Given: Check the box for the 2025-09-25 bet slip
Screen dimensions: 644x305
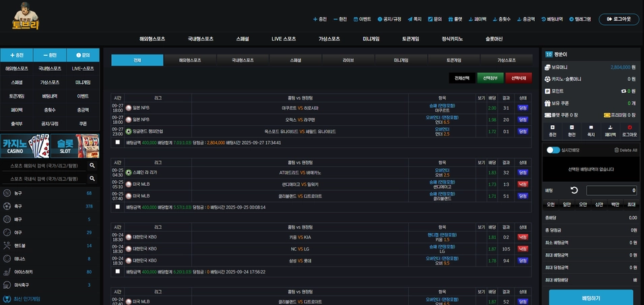Looking at the screenshot, I should [x=117, y=207].
